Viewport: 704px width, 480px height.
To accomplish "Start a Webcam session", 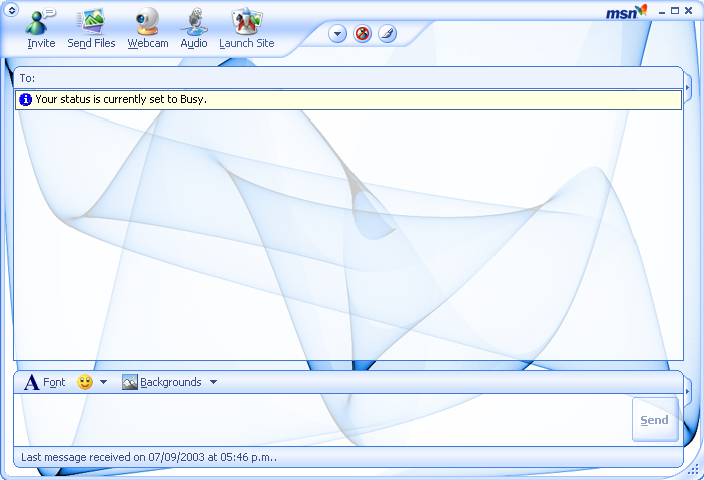I will [x=148, y=22].
